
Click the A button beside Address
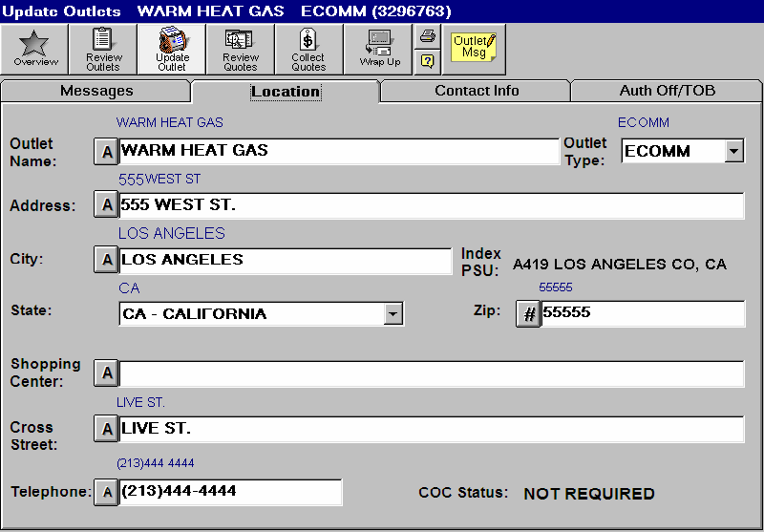(x=106, y=205)
